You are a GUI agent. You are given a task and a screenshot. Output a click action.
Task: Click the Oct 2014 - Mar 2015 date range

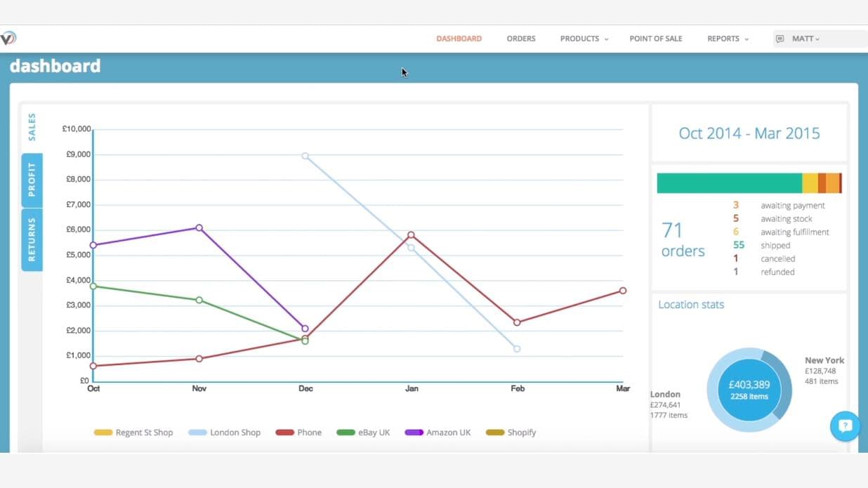(x=749, y=133)
